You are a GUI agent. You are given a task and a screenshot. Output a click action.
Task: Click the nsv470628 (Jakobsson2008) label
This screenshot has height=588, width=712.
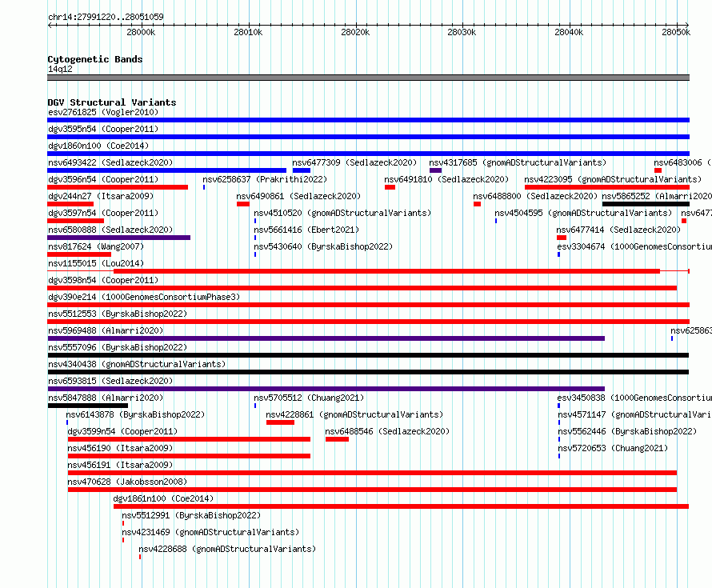coord(127,482)
